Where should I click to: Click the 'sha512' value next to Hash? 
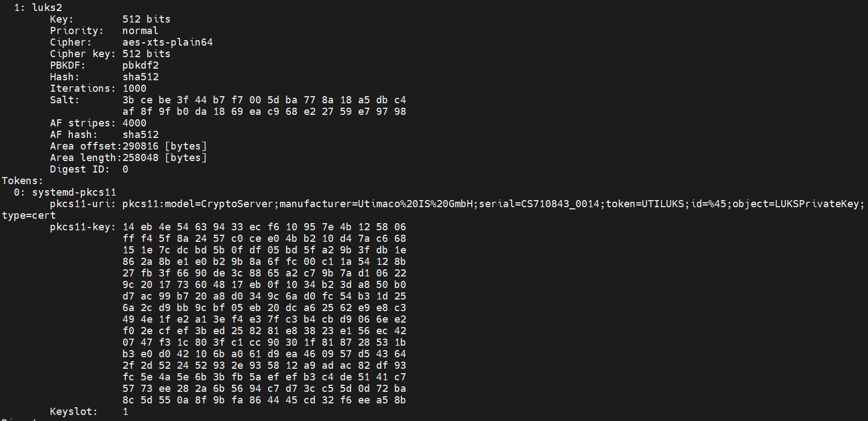coord(141,77)
